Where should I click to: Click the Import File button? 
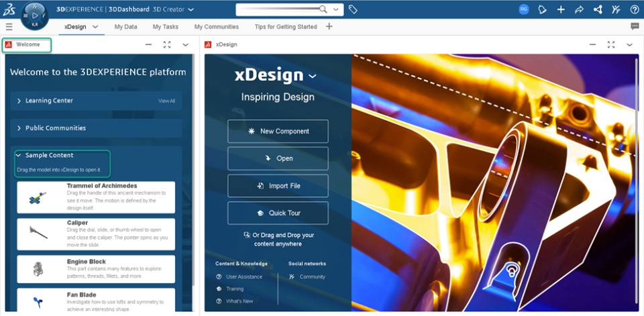[x=278, y=186]
